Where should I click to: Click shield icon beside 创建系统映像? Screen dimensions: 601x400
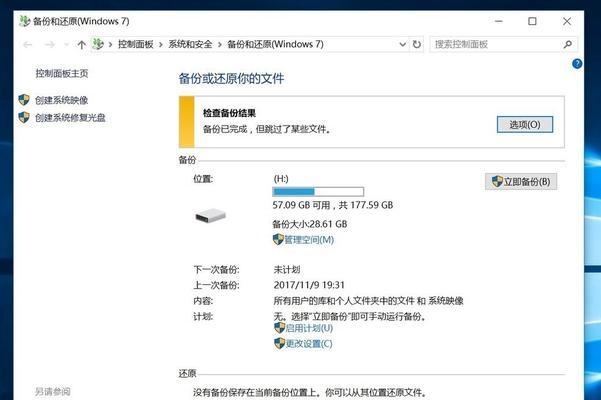[x=24, y=100]
